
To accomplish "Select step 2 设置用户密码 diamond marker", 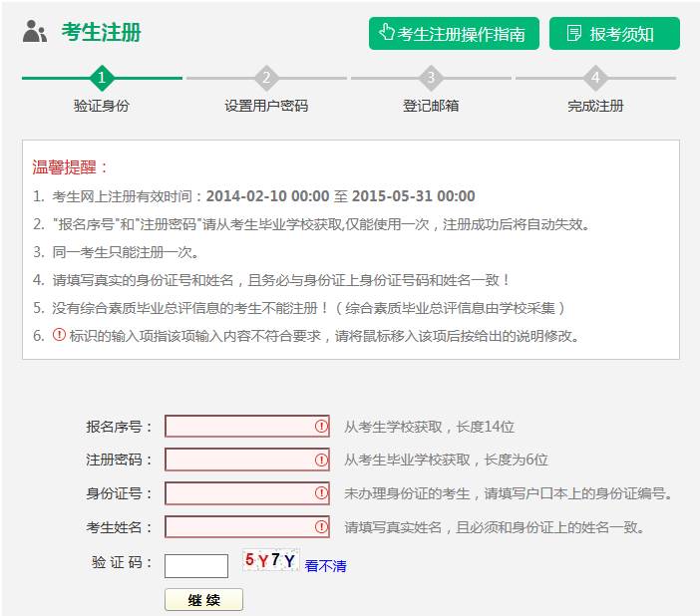I will click(x=265, y=78).
